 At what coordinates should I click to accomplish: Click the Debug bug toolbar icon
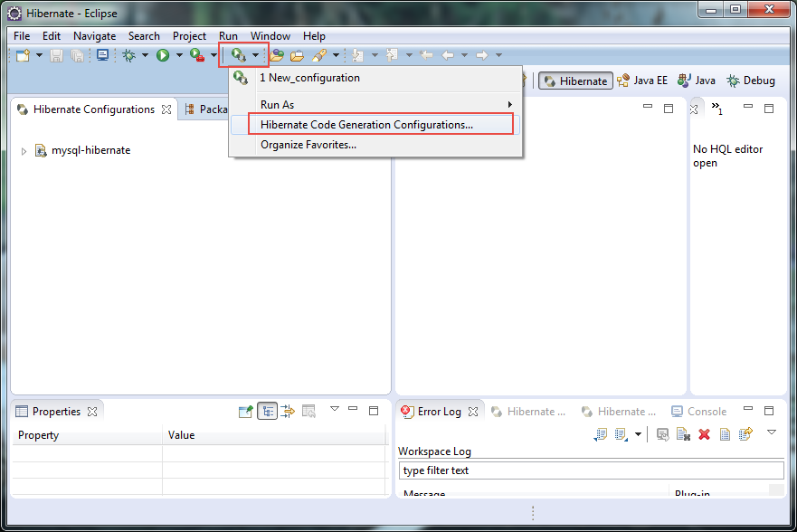129,55
